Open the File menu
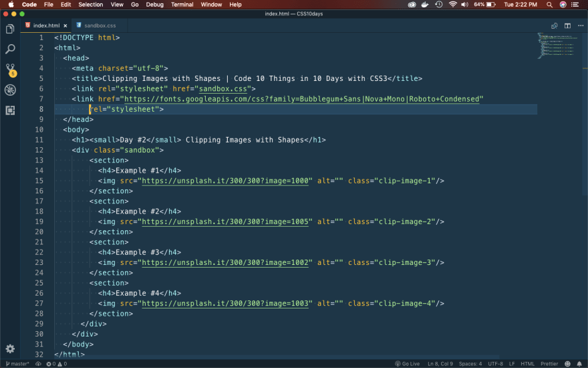The height and width of the screenshot is (368, 588). coord(49,5)
